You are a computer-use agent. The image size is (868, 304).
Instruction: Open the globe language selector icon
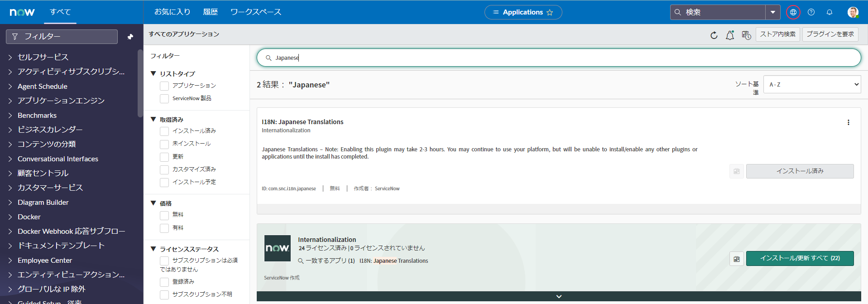tap(793, 12)
